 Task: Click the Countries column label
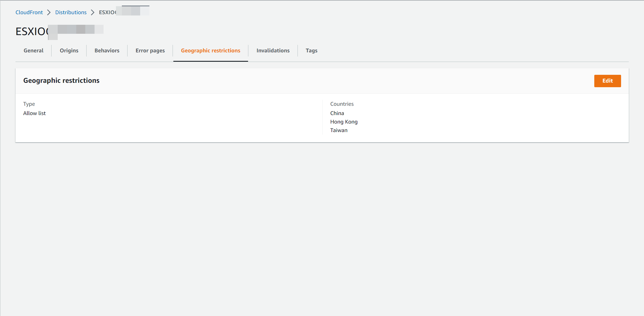[342, 104]
